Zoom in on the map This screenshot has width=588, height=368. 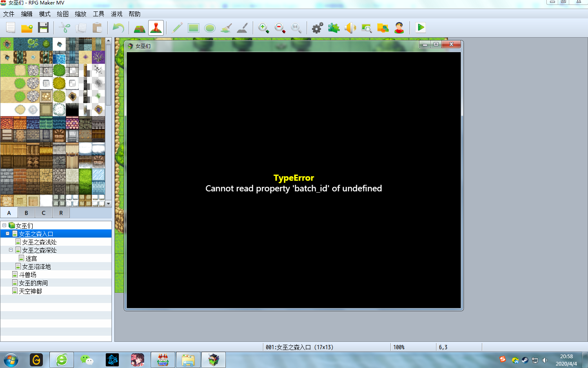click(x=264, y=28)
